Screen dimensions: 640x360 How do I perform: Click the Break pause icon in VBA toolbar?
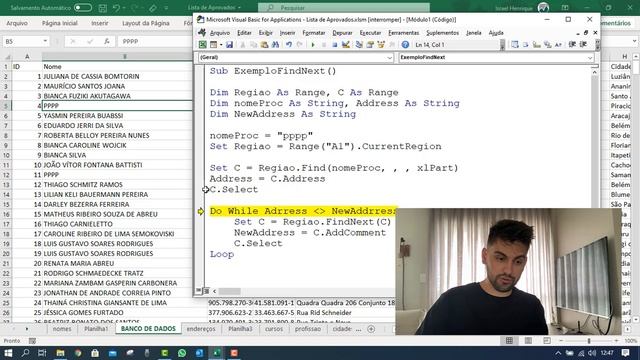[324, 45]
